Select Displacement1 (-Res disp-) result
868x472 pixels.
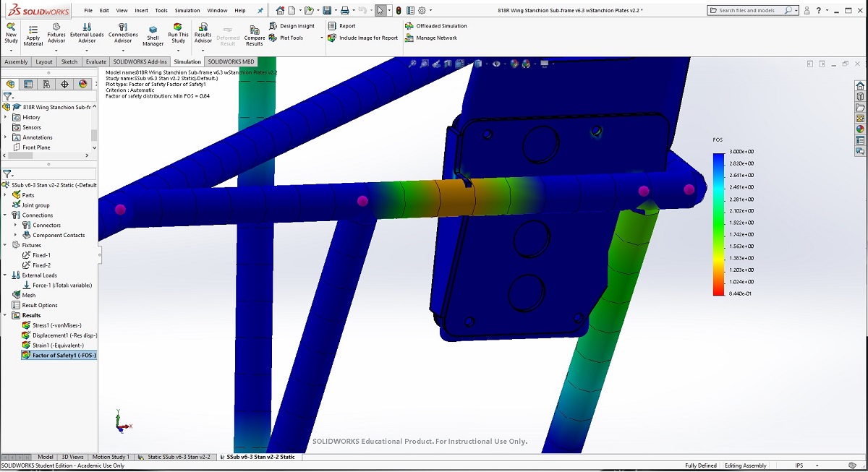(x=59, y=335)
